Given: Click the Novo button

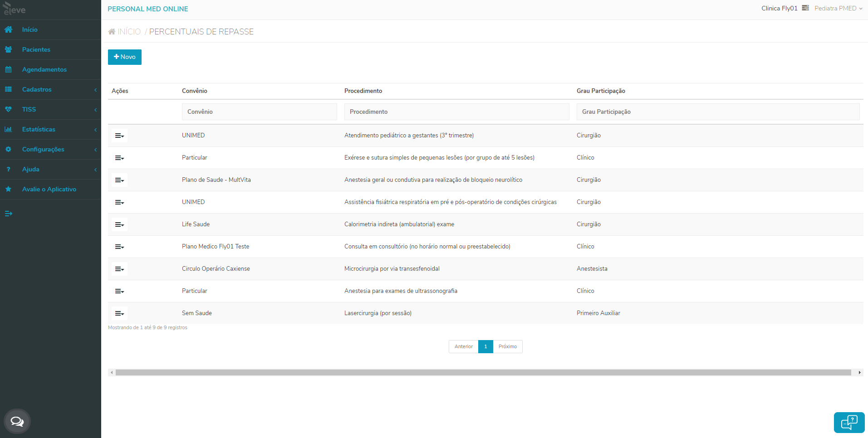Looking at the screenshot, I should tap(125, 57).
